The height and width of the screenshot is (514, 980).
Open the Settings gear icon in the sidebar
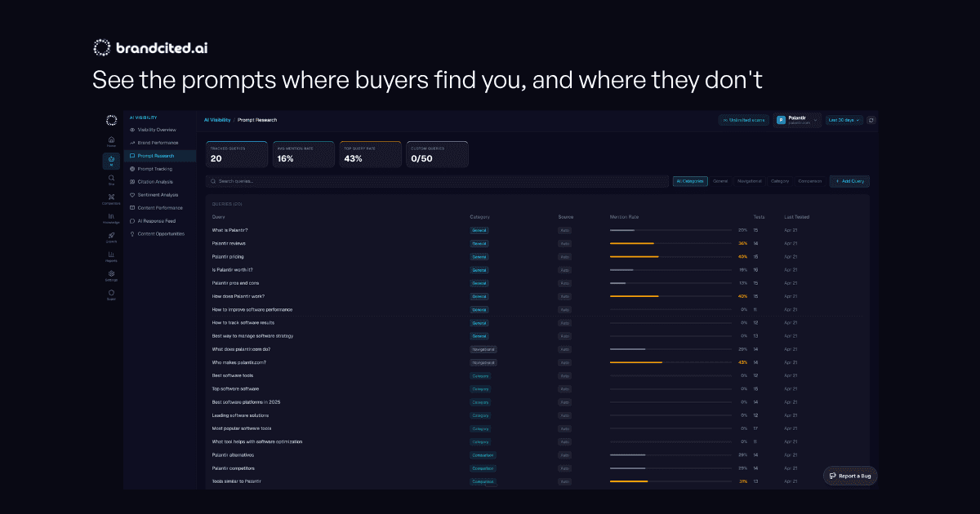[x=111, y=276]
